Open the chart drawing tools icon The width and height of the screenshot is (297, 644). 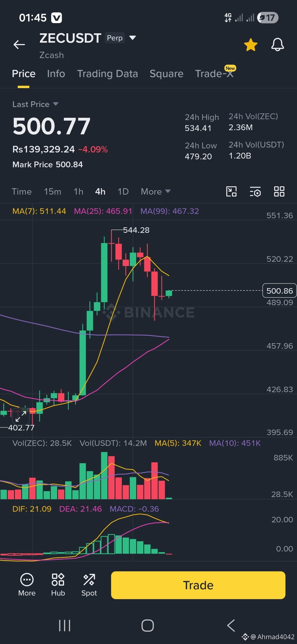231,192
